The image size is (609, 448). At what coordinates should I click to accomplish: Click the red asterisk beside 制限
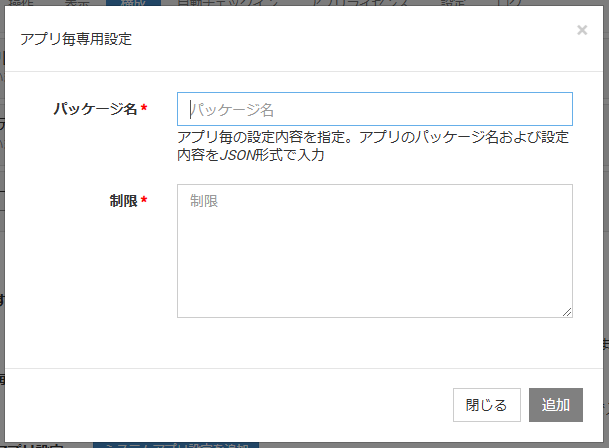pyautogui.click(x=144, y=201)
